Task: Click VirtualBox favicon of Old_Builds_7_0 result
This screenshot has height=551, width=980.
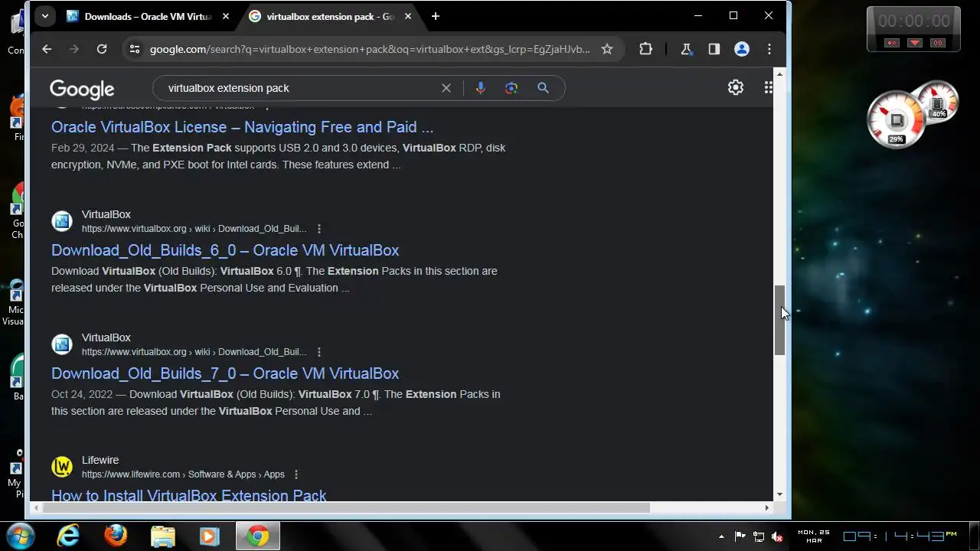Action: tap(62, 344)
